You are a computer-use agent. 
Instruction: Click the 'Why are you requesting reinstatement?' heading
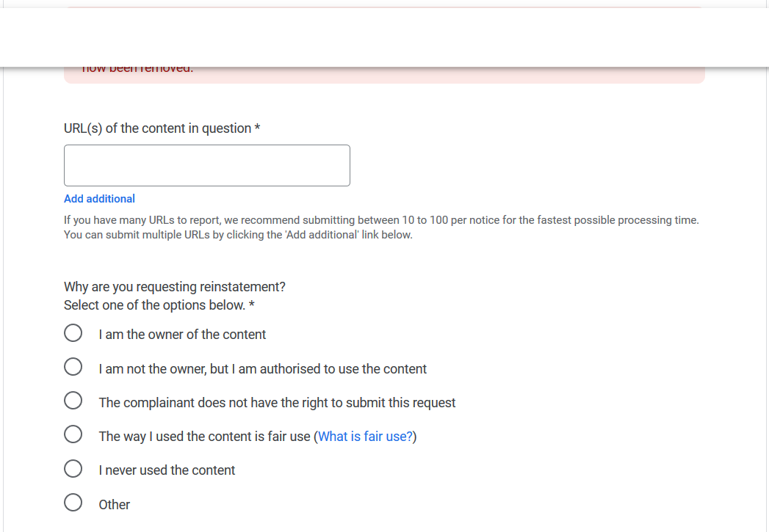[x=174, y=287]
